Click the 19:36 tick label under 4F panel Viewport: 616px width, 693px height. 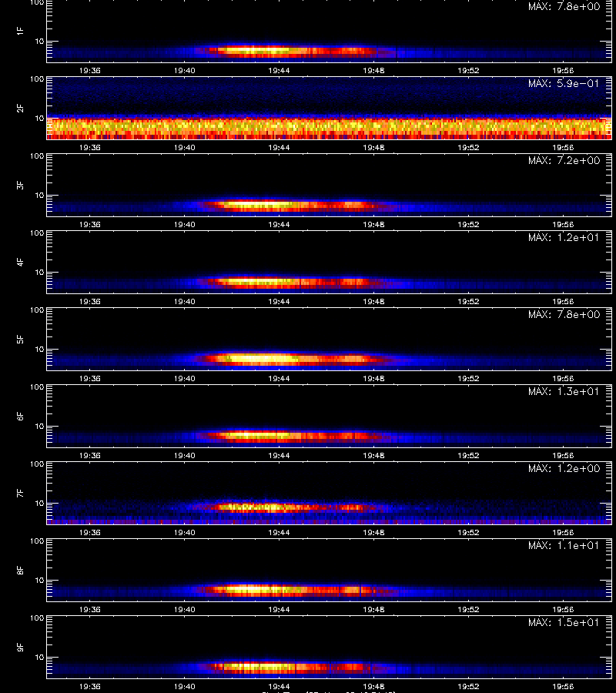[89, 301]
